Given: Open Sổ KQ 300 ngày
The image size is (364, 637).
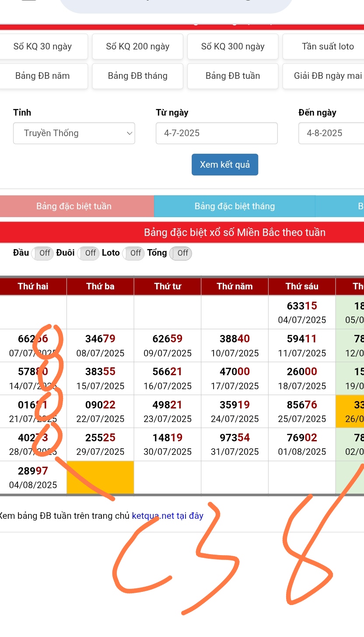Looking at the screenshot, I should pyautogui.click(x=233, y=46).
